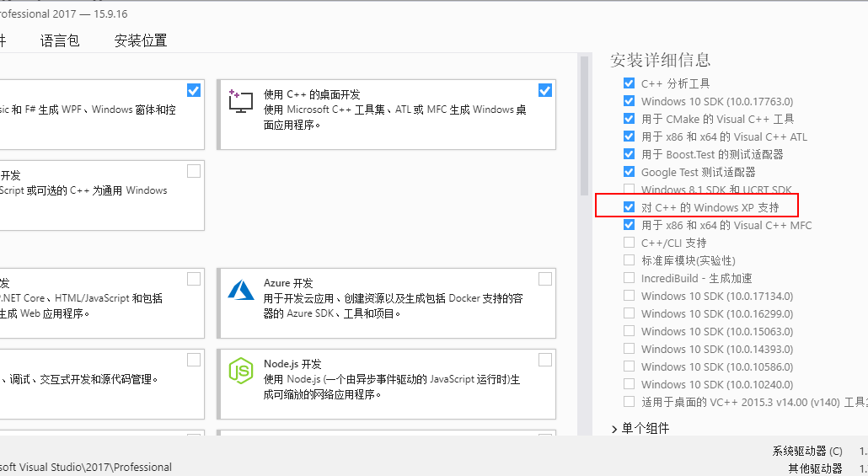Check VC++ 2015.3 v14.00 (v140) 工具集
868x476 pixels.
[x=629, y=402]
